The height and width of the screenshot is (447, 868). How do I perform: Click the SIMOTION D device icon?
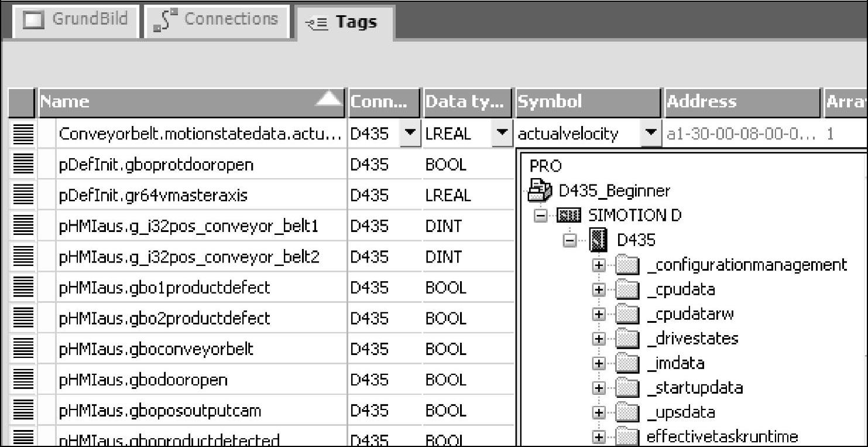[x=569, y=216]
